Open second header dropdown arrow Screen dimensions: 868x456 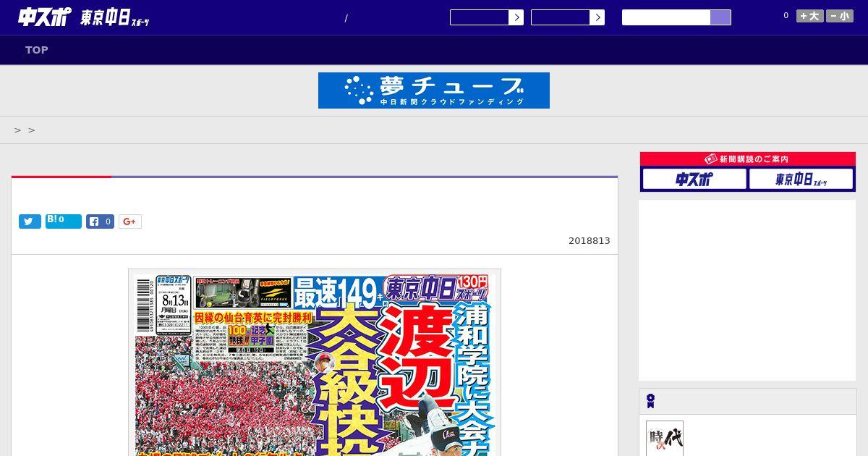point(597,17)
